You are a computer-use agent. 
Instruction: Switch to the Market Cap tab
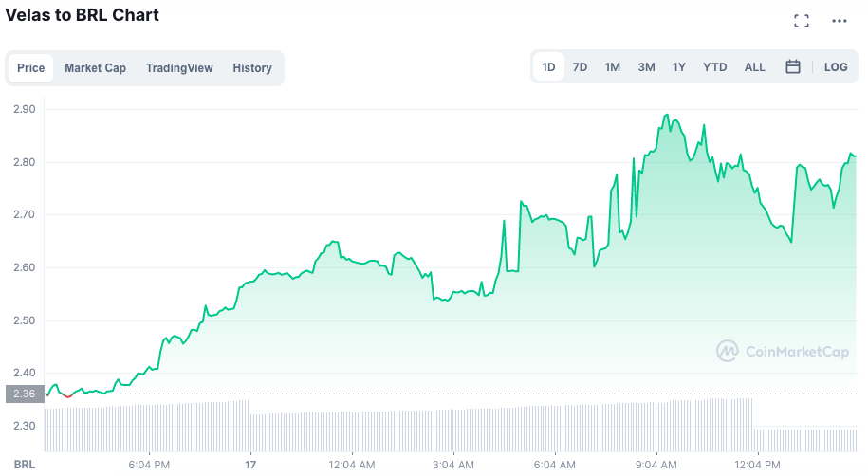pos(95,68)
